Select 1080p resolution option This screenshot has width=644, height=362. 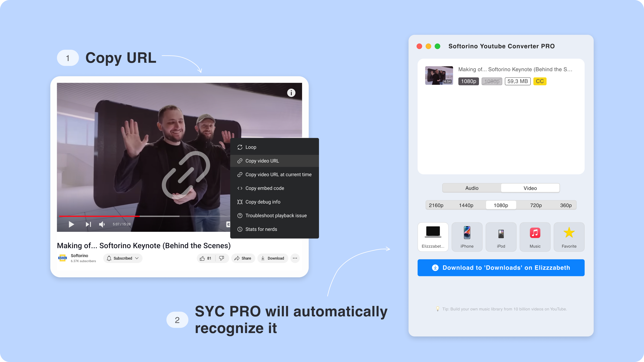click(501, 205)
